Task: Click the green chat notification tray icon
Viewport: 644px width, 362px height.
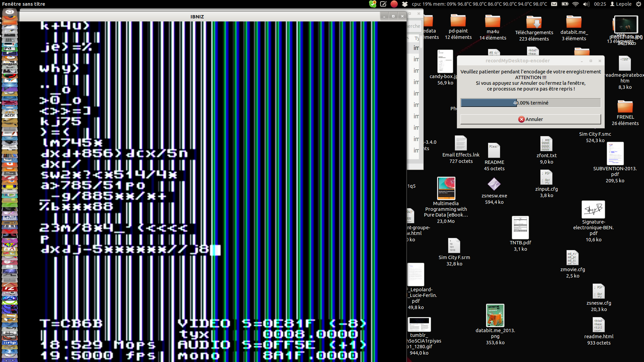Action: point(373,4)
